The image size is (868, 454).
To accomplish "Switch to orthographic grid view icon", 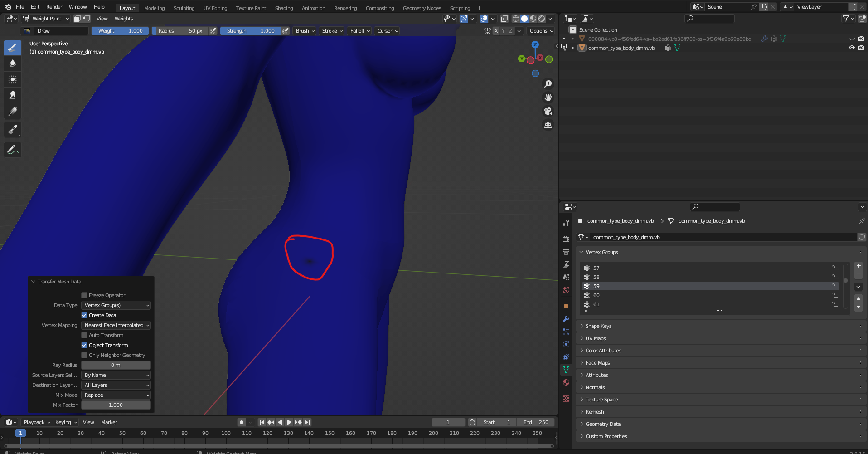I will coord(548,125).
